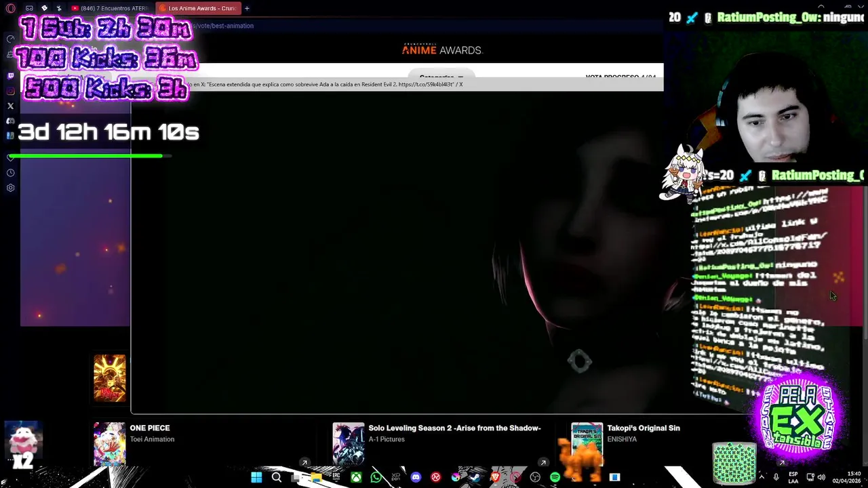The image size is (868, 488).
Task: Click the 'ENISHIYA' studio label
Action: coord(622,439)
